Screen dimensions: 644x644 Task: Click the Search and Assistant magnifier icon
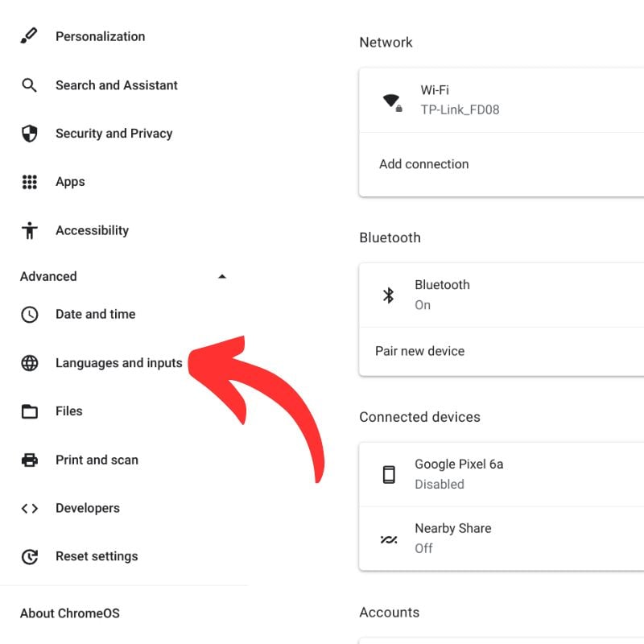click(30, 85)
